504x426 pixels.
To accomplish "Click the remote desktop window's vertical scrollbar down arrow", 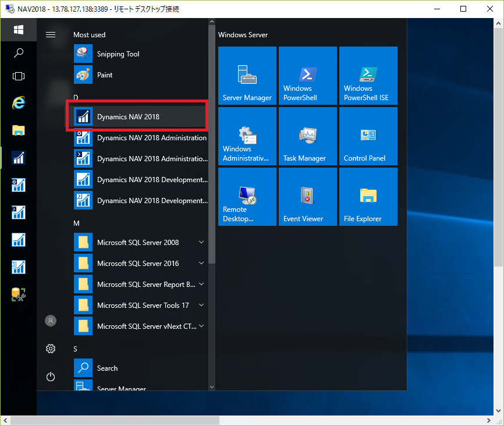I will (498, 410).
